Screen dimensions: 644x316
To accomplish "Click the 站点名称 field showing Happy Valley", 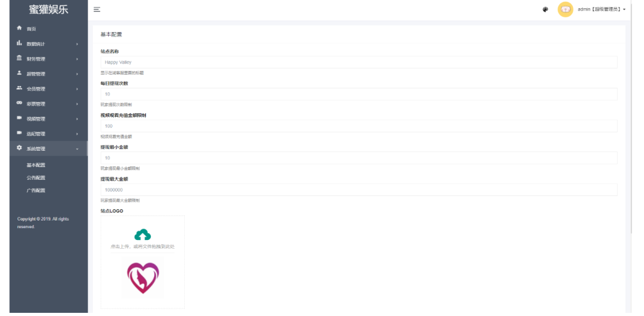I will click(x=359, y=62).
